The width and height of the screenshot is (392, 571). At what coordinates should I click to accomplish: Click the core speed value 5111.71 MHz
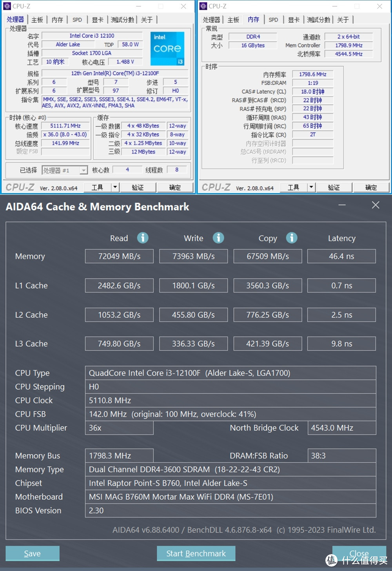tap(65, 126)
